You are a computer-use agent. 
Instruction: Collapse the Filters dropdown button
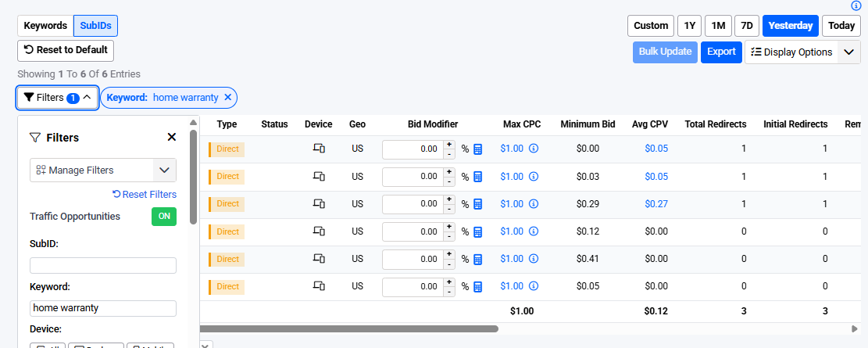coord(58,98)
